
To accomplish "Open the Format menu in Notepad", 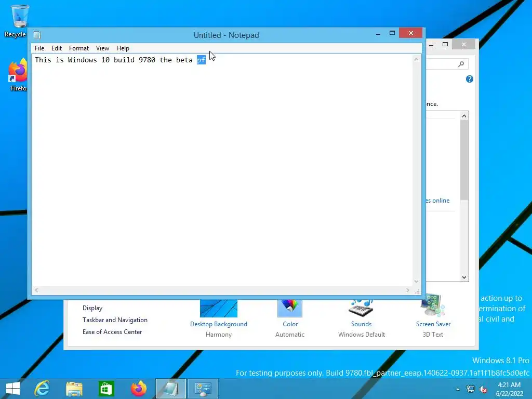I will 79,48.
